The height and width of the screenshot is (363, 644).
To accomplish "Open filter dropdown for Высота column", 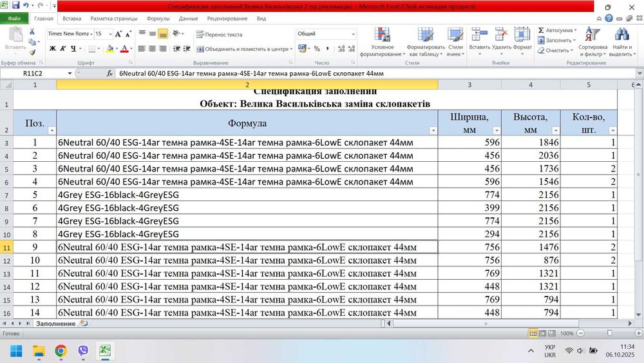I will (x=555, y=131).
